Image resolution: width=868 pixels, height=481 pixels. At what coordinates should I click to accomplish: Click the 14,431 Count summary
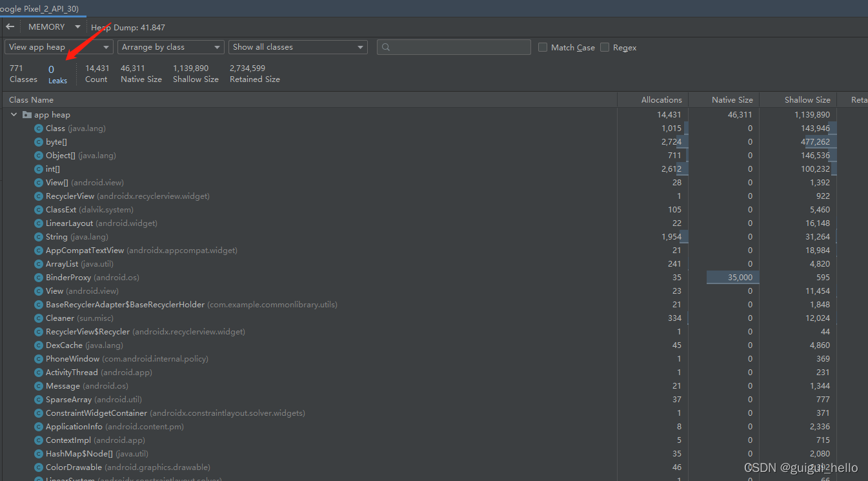pyautogui.click(x=97, y=74)
